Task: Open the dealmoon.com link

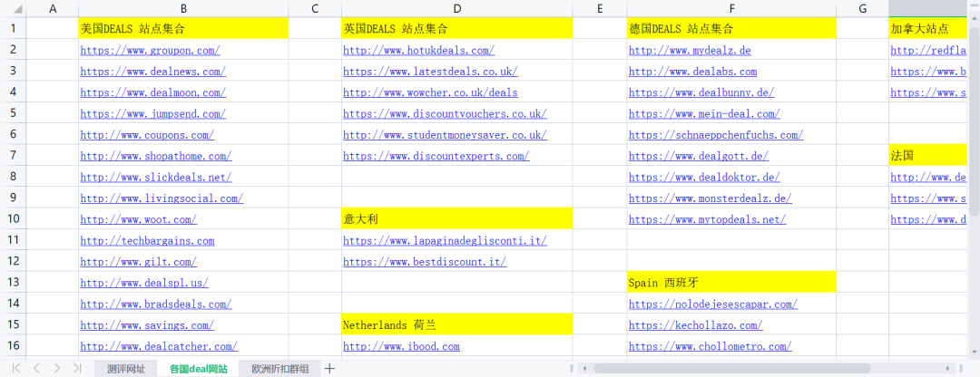Action: click(x=153, y=93)
